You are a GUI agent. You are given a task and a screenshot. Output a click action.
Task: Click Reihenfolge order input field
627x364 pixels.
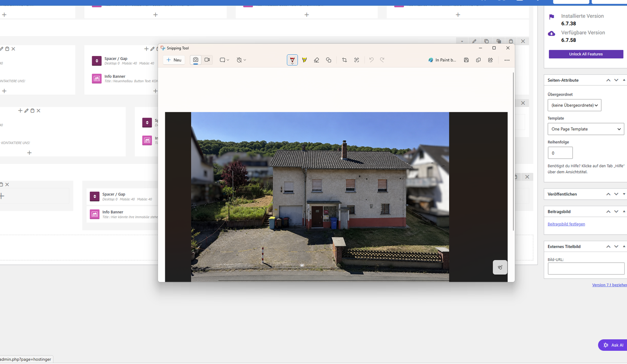coord(560,153)
